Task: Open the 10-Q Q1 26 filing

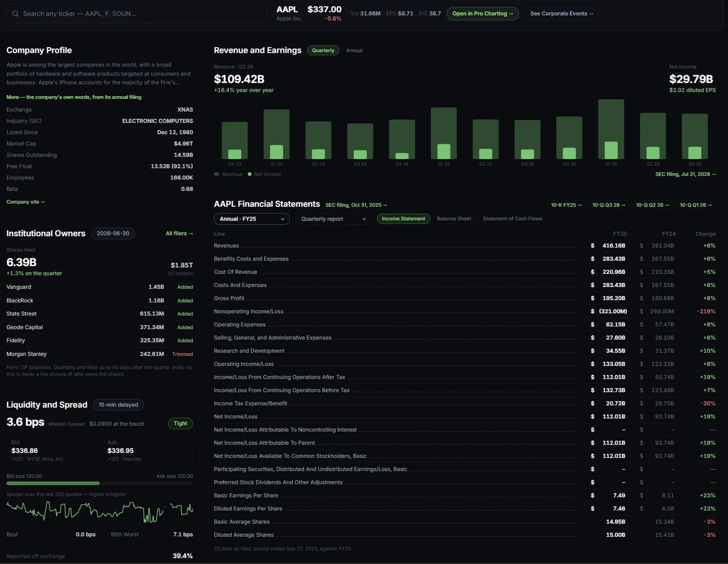Action: (695, 205)
